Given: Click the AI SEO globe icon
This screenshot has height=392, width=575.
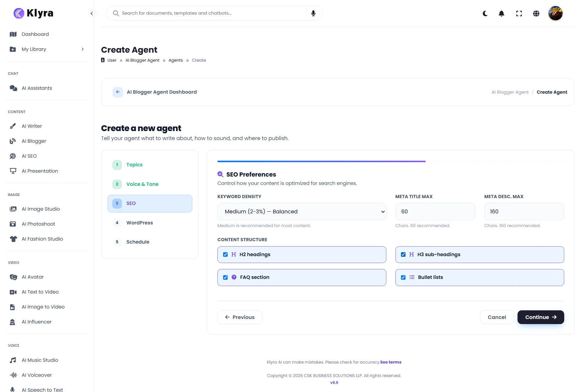Looking at the screenshot, I should 13,156.
